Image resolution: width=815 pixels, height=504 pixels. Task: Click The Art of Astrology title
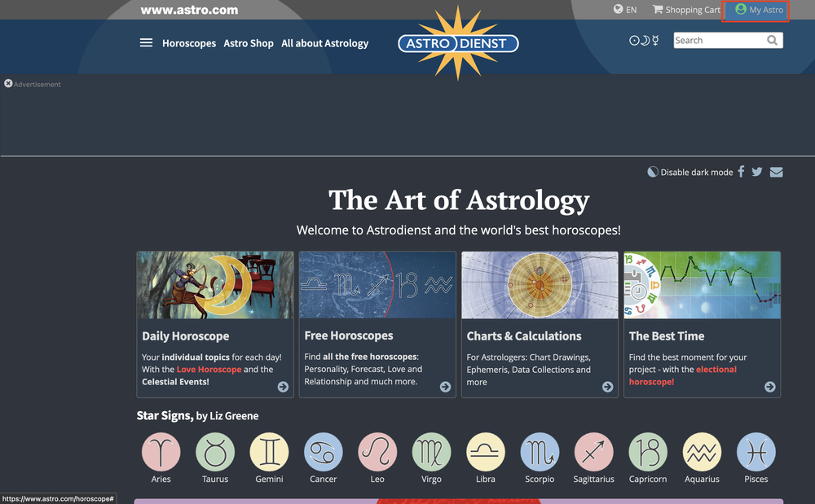(x=459, y=200)
